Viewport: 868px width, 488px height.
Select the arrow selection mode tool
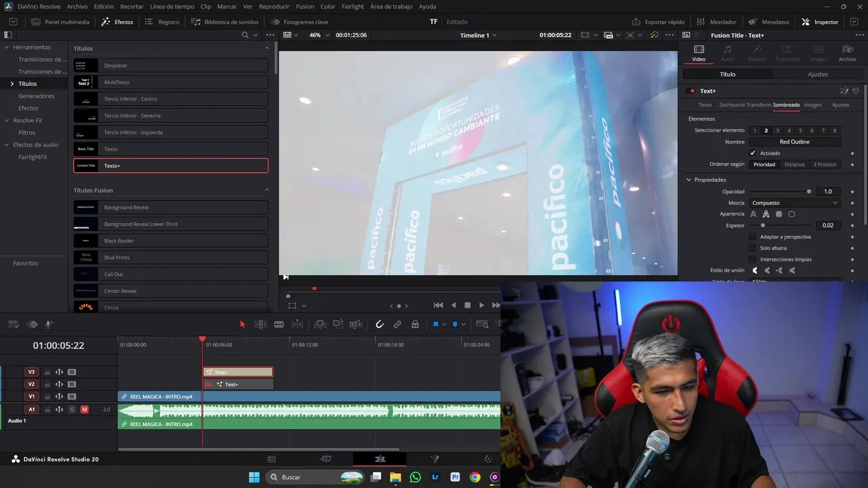[x=242, y=325]
